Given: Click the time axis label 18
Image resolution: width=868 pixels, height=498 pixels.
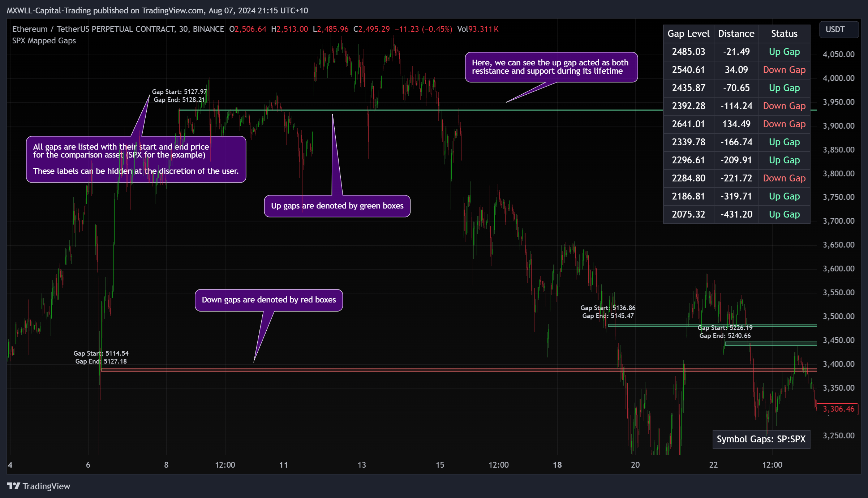Looking at the screenshot, I should pyautogui.click(x=557, y=465).
